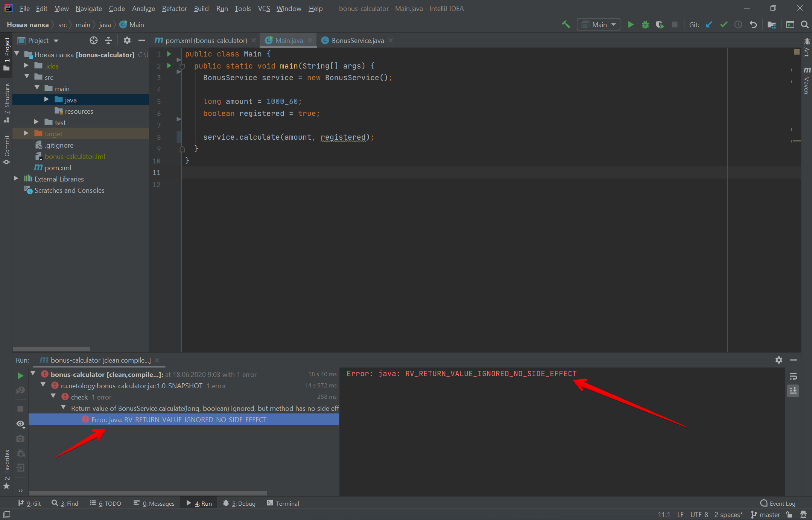Viewport: 812px width, 520px height.
Task: Commit changes via green checkmark Git icon
Action: (x=723, y=24)
